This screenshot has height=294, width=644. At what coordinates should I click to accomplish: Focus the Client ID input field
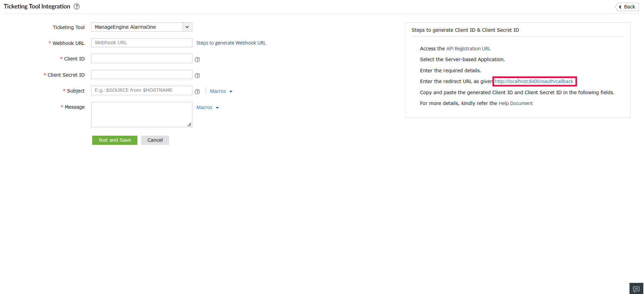pyautogui.click(x=142, y=58)
